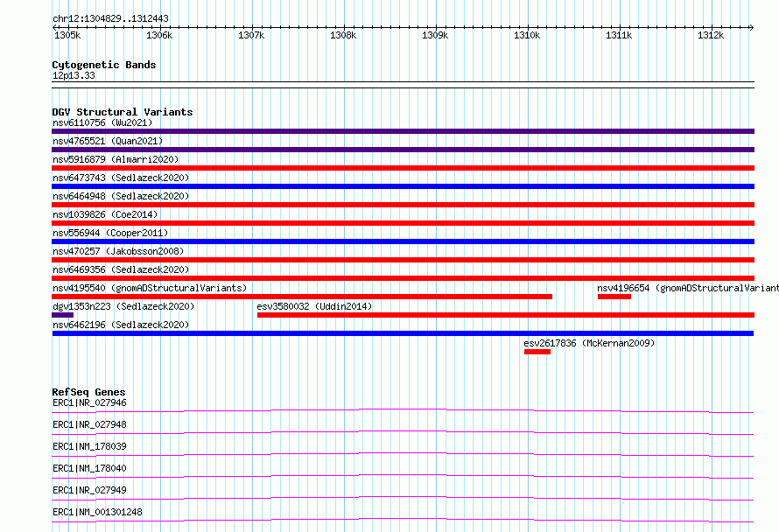Click the 1309k ruler position label
The width and height of the screenshot is (779, 532).
click(x=435, y=36)
